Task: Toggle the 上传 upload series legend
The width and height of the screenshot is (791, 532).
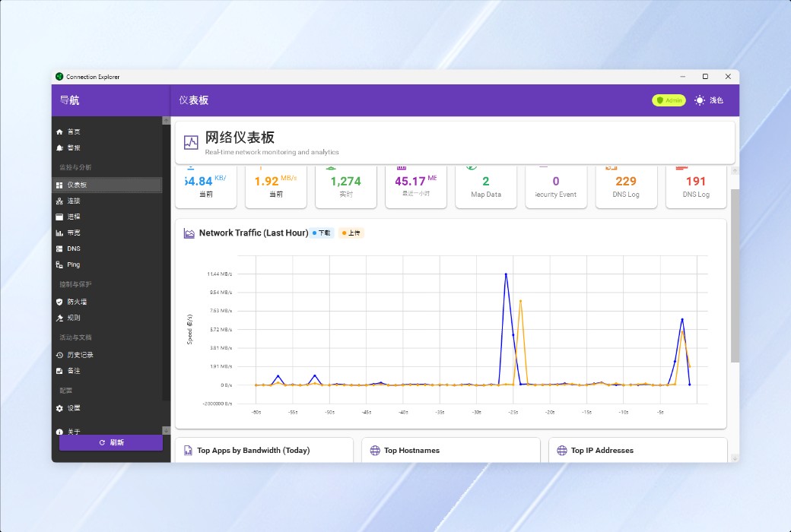Action: click(351, 233)
